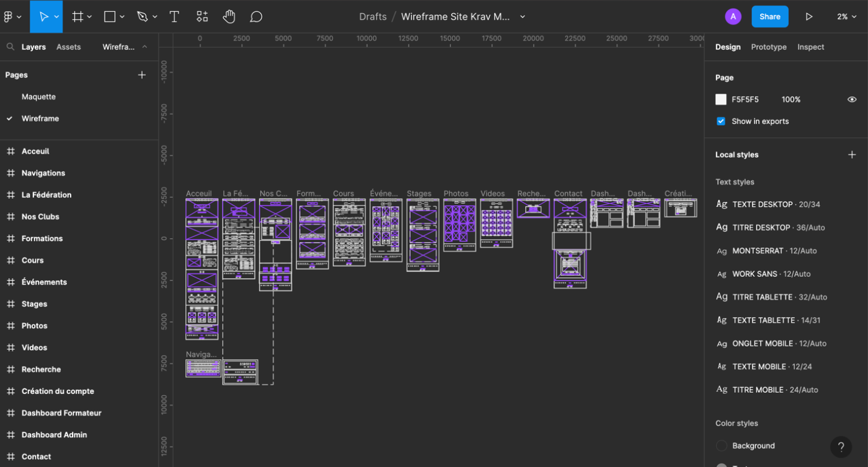The height and width of the screenshot is (467, 868).
Task: Select the Rectangle shape tool
Action: pos(110,17)
